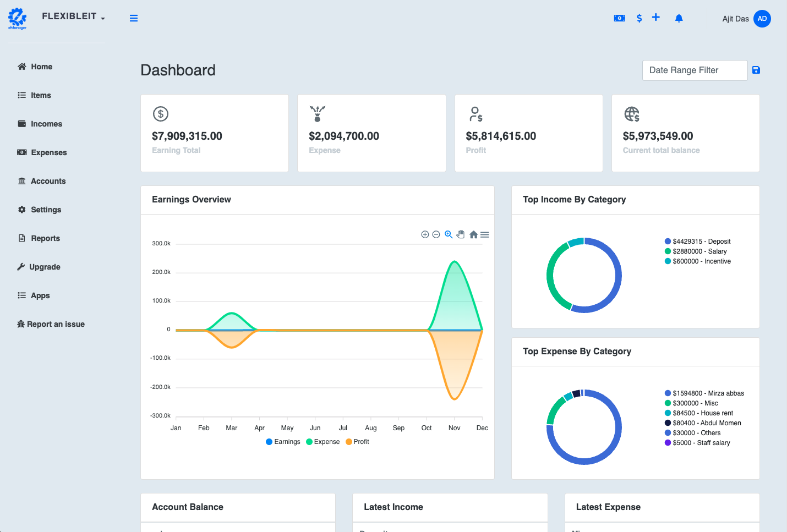The height and width of the screenshot is (532, 787).
Task: Click the notification bell icon
Action: click(x=679, y=18)
